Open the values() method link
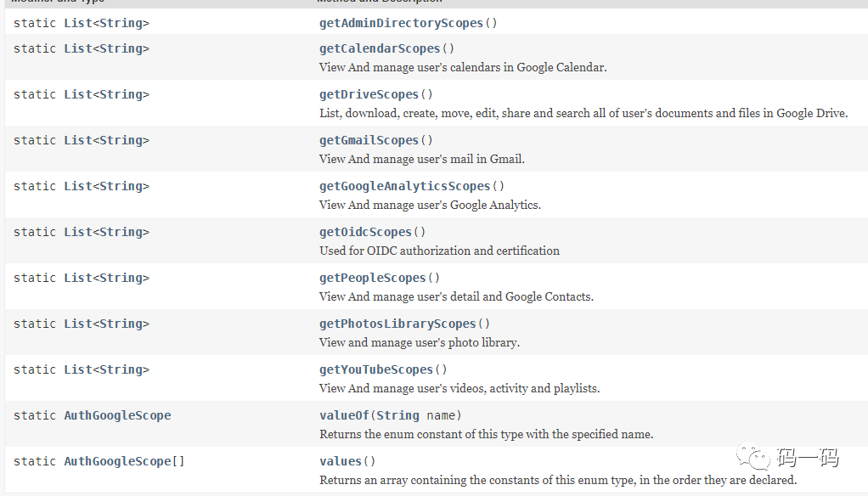 341,461
